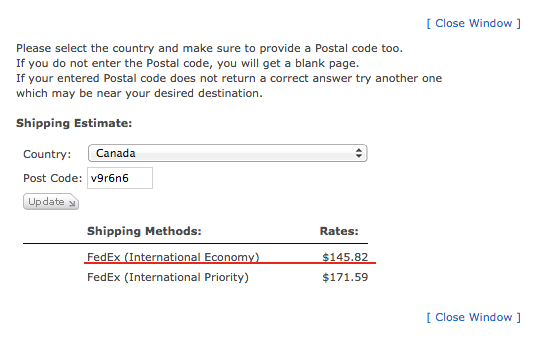
Task: Click the Shipping Methods column header
Action: pyautogui.click(x=144, y=231)
